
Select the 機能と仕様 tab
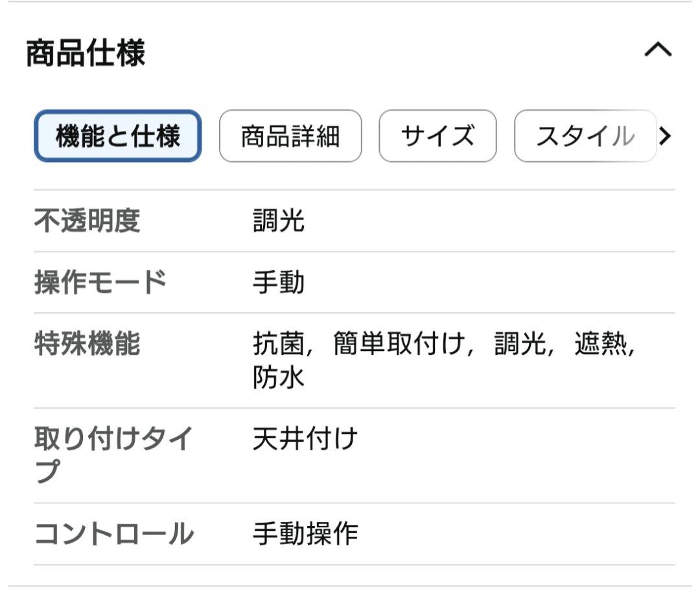pos(118,136)
